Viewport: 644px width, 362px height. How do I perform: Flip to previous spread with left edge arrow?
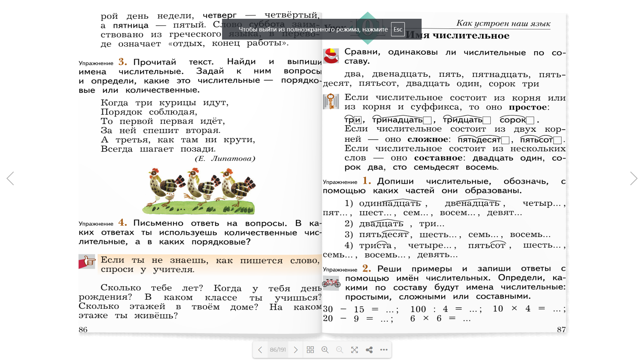(x=10, y=178)
